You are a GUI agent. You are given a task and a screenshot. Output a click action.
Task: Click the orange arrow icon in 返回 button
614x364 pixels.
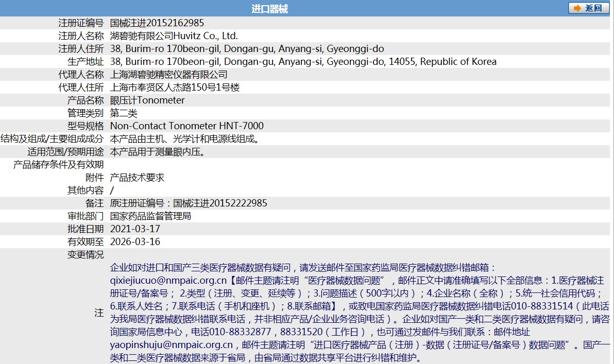click(x=577, y=8)
